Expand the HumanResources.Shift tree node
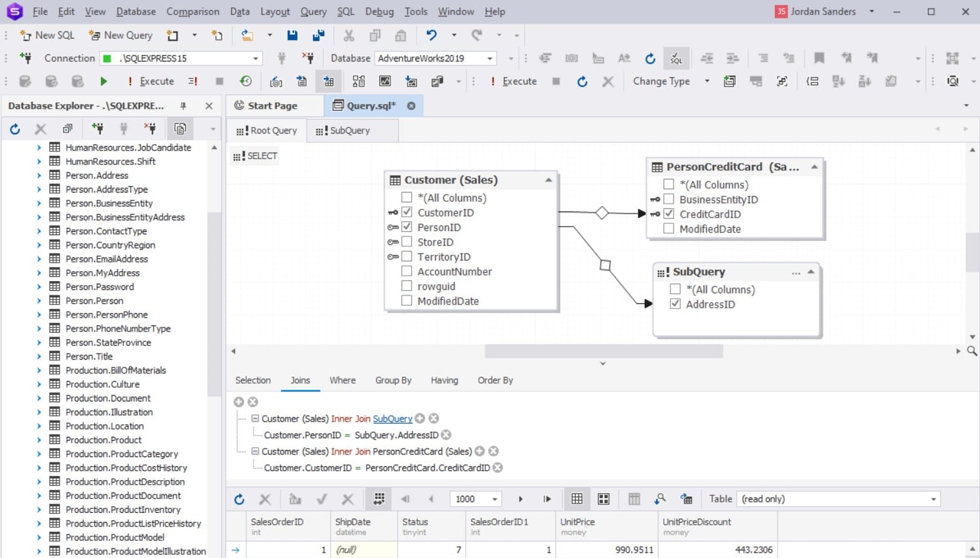 (x=39, y=162)
